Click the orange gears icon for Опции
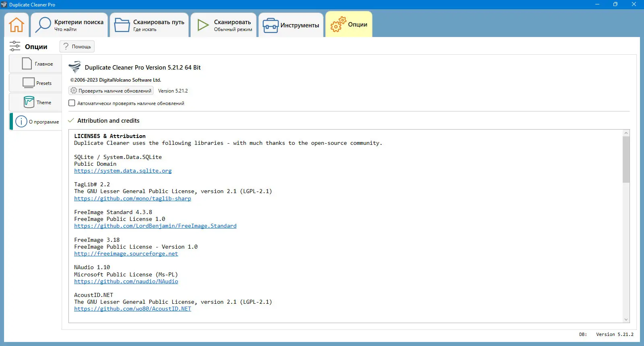644x346 pixels. [338, 24]
